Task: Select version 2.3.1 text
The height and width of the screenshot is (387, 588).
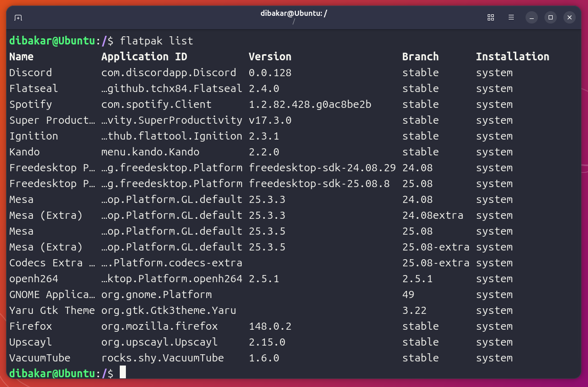Action: pyautogui.click(x=264, y=136)
